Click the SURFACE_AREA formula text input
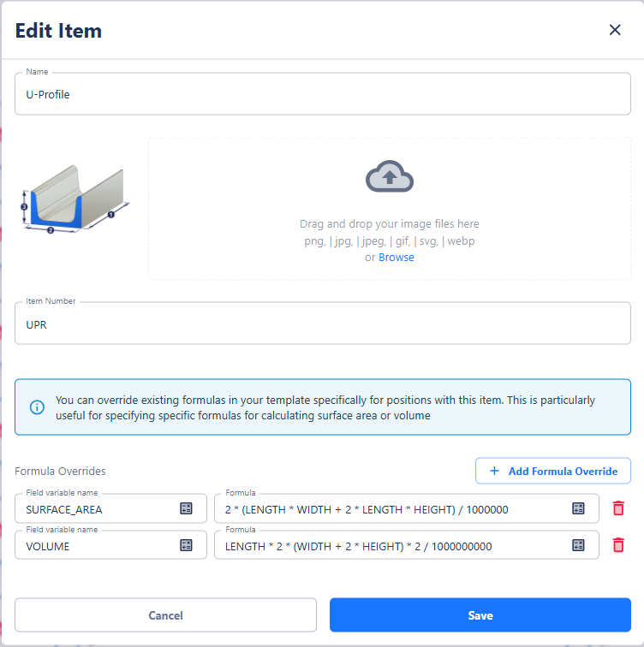This screenshot has width=644, height=647. [390, 509]
